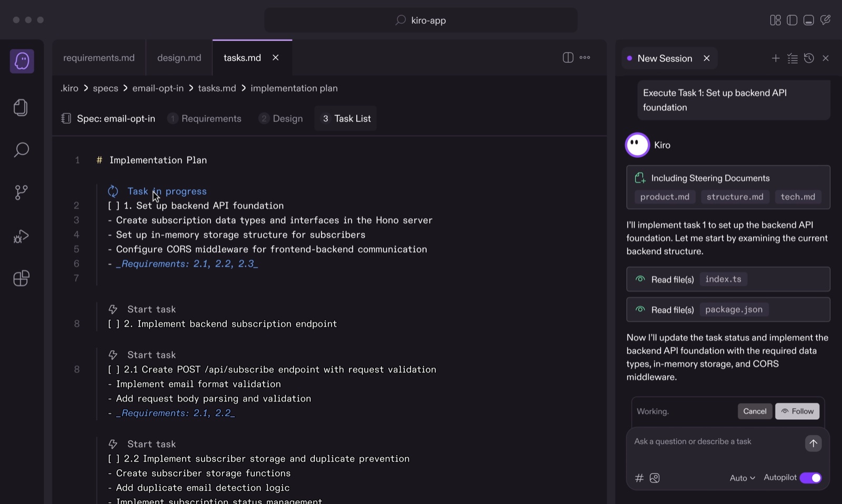Open the product.md steering document chip

point(665,197)
